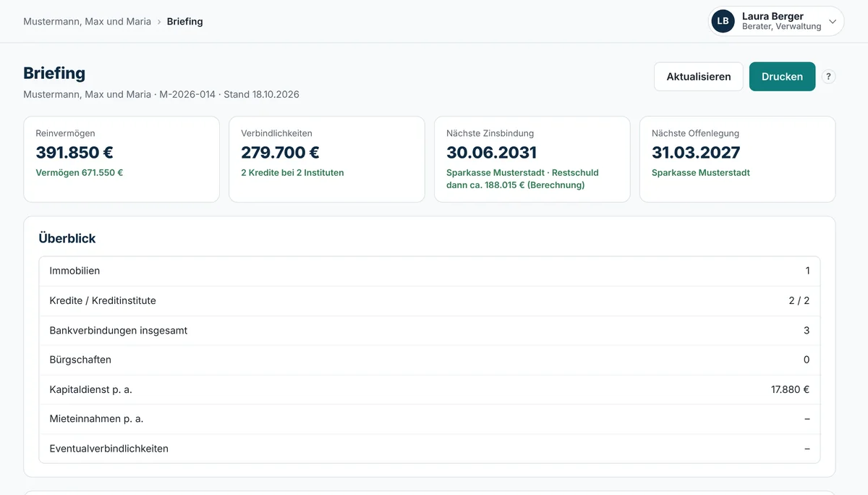Open the Reinvermögen 391.850 € card
The height and width of the screenshot is (495, 868).
click(122, 159)
